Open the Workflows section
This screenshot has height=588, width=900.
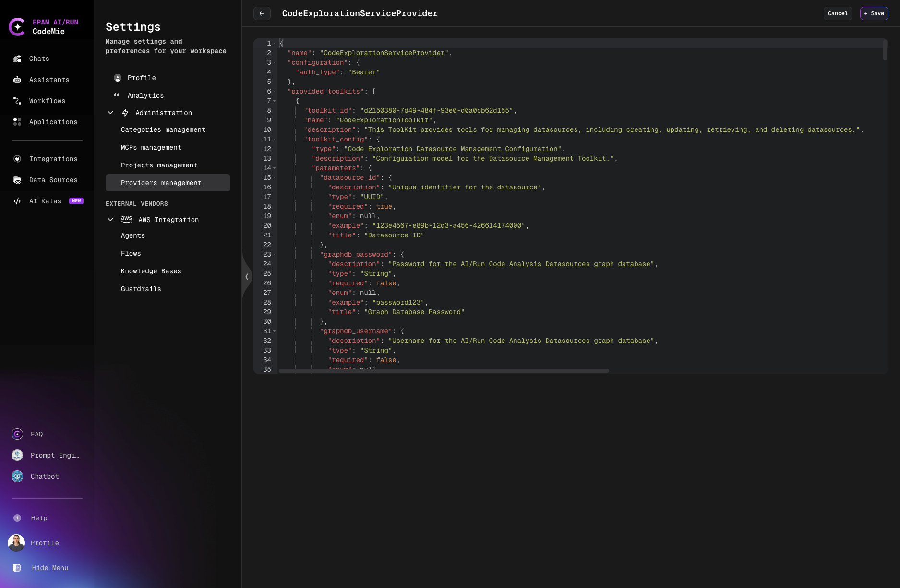click(47, 101)
